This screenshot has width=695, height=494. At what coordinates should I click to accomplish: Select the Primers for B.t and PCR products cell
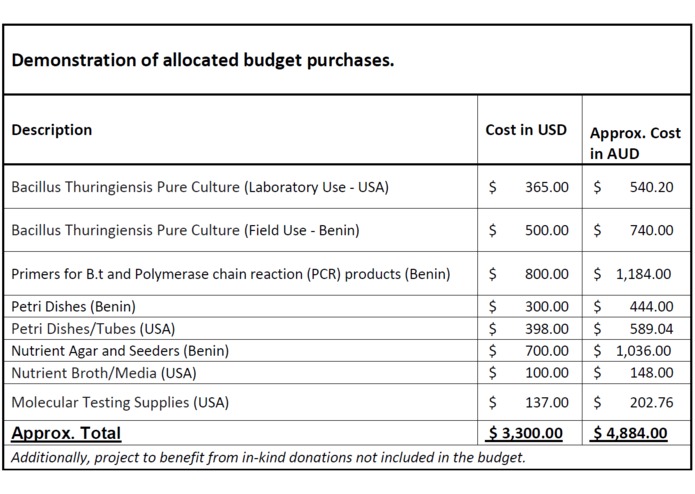click(x=230, y=274)
